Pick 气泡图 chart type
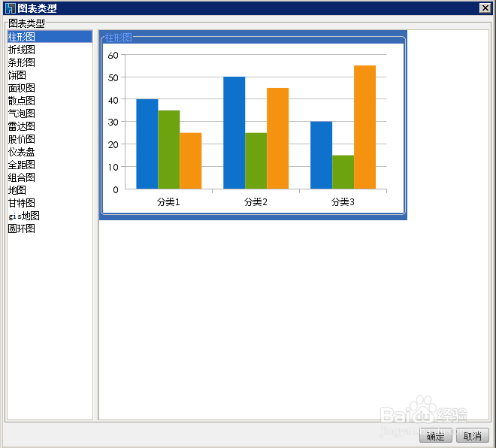The width and height of the screenshot is (496, 448). [50, 114]
